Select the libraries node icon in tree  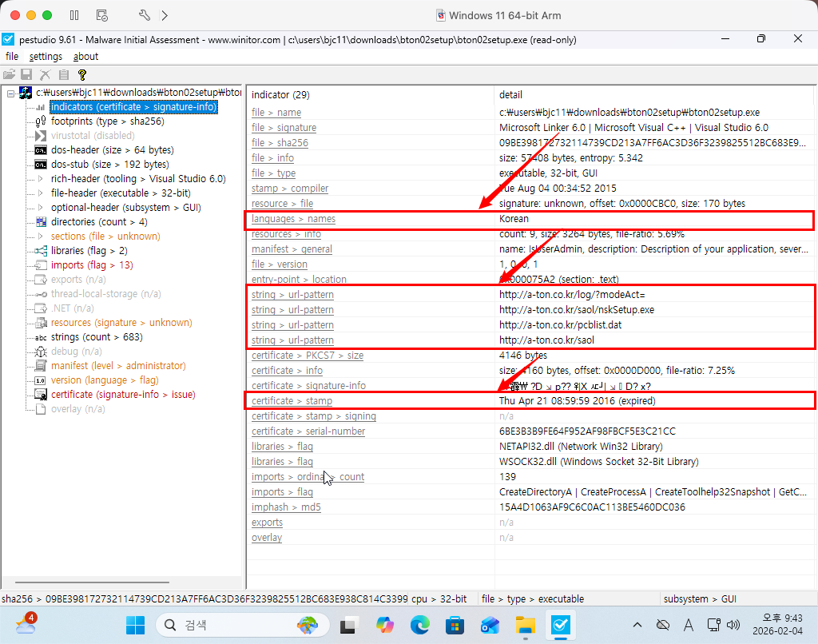41,251
